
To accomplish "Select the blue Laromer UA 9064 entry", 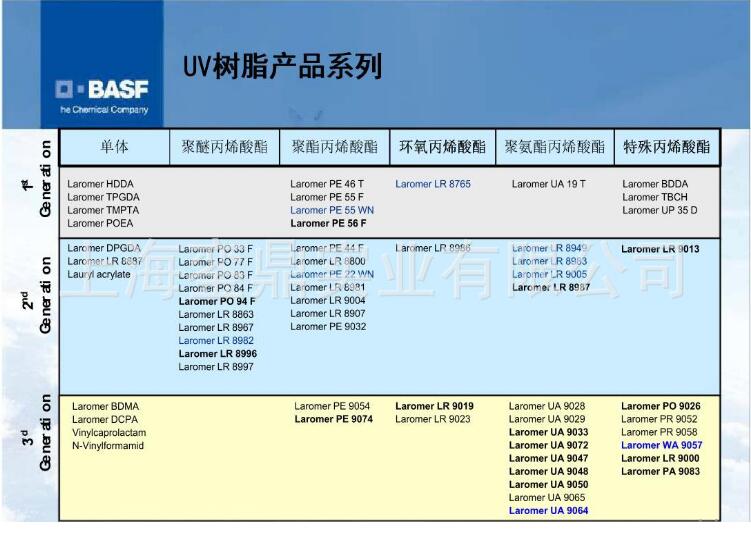I will coord(549,511).
